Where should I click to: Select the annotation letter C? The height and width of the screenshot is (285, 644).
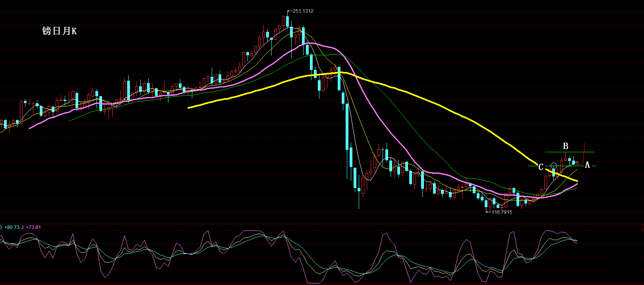click(x=540, y=167)
